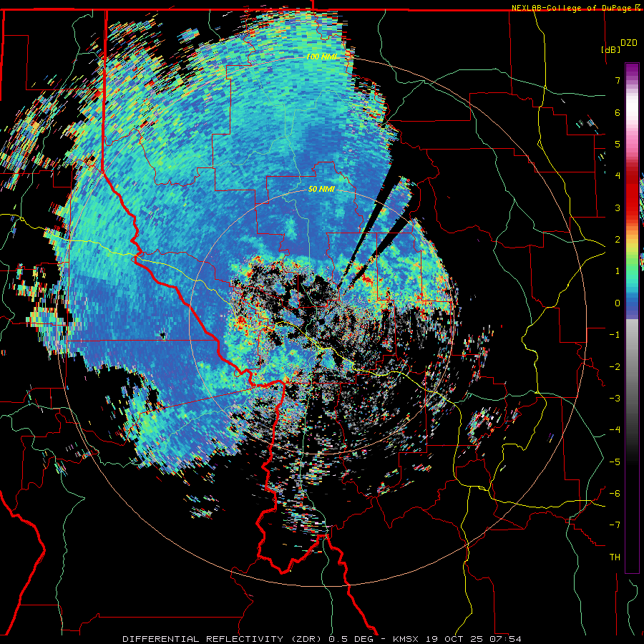The width and height of the screenshot is (644, 644).
Task: Click the color scale at the 7 dB mark
Action: click(632, 80)
